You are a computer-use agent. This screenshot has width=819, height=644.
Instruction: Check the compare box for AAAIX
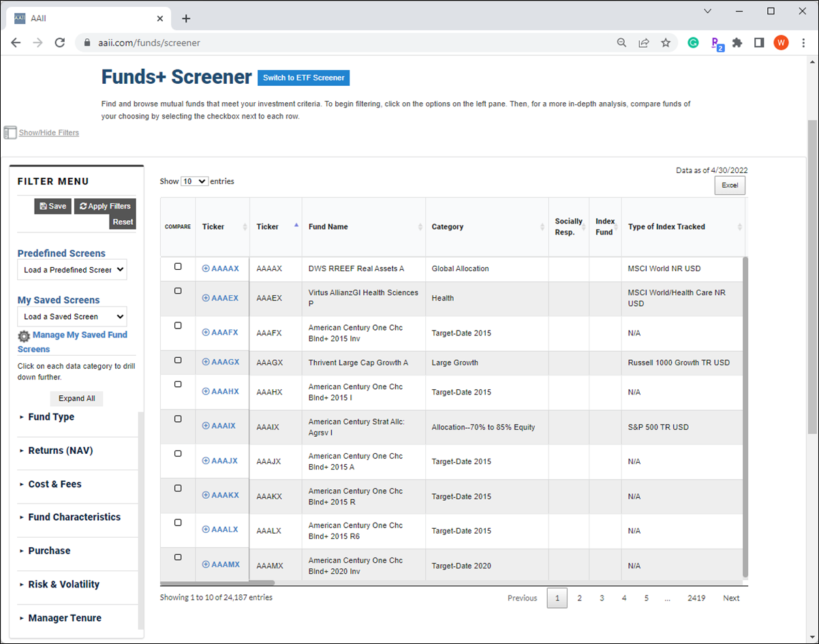coord(178,418)
